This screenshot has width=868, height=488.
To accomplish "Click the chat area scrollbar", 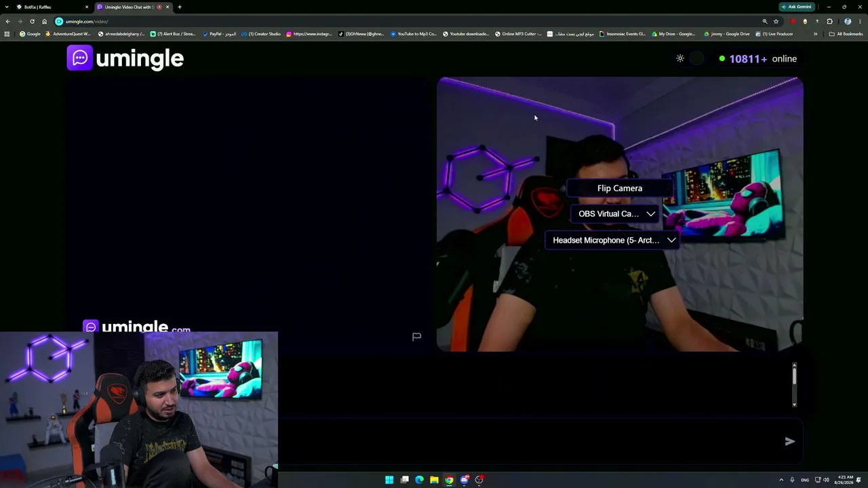I will pos(794,385).
